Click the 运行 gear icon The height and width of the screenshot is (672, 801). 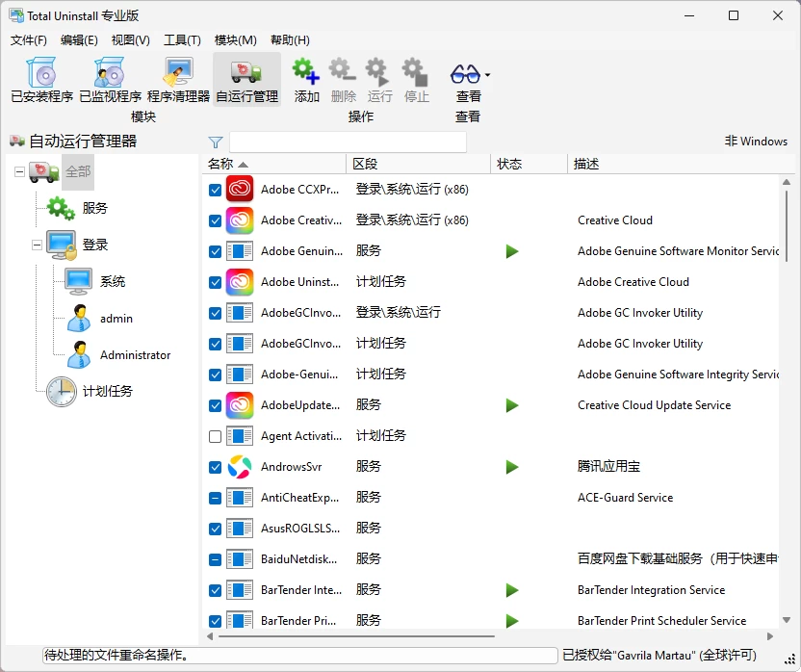coord(379,71)
